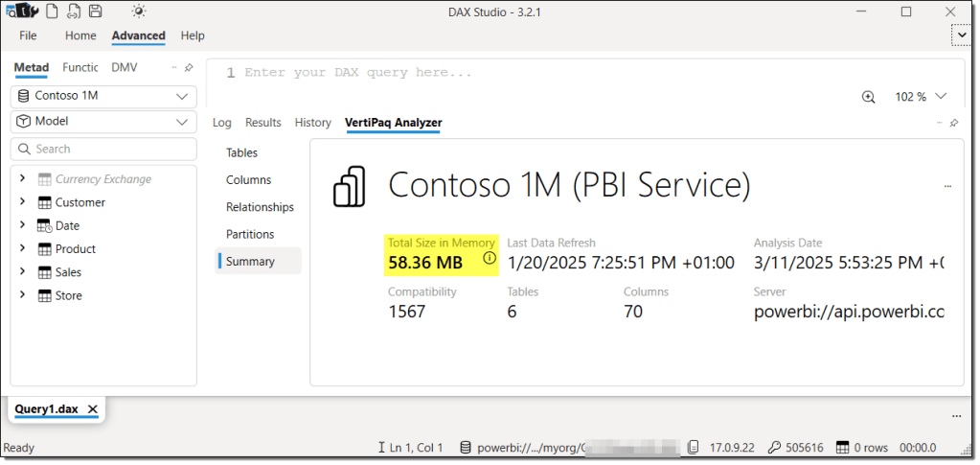Open the 102 % zoom level dropdown
980x465 pixels.
(941, 97)
